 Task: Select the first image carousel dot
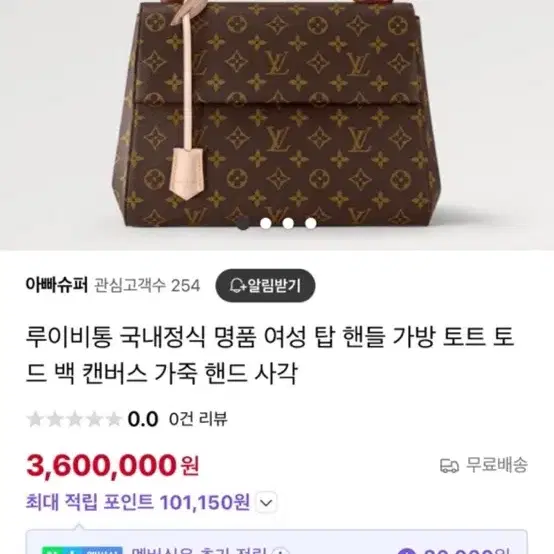pos(243,223)
